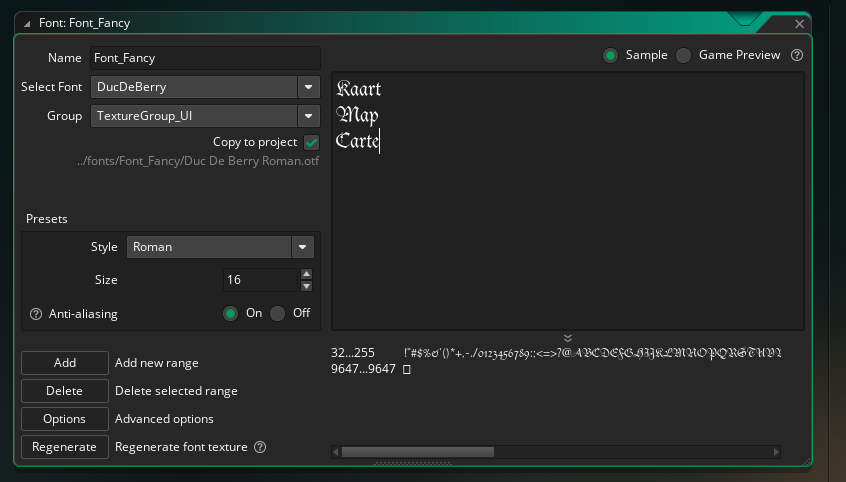This screenshot has width=846, height=482.
Task: Click the horizontal scrollbar thumb
Action: coord(418,452)
